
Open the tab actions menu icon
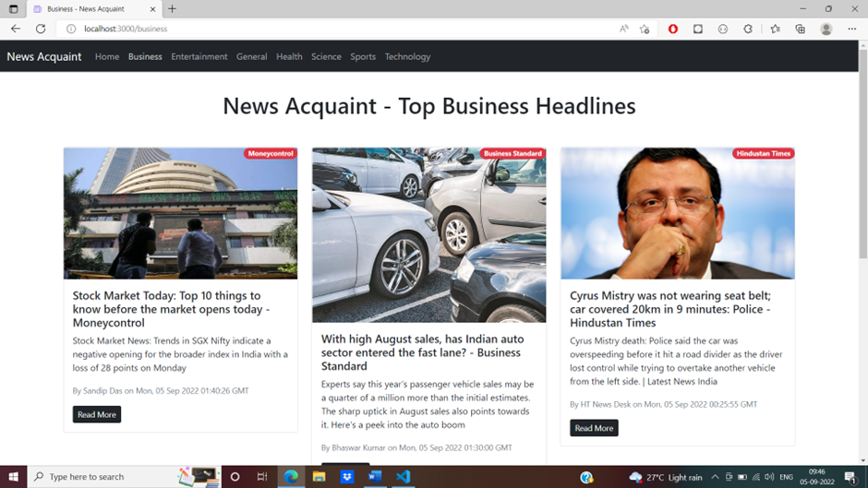[13, 9]
